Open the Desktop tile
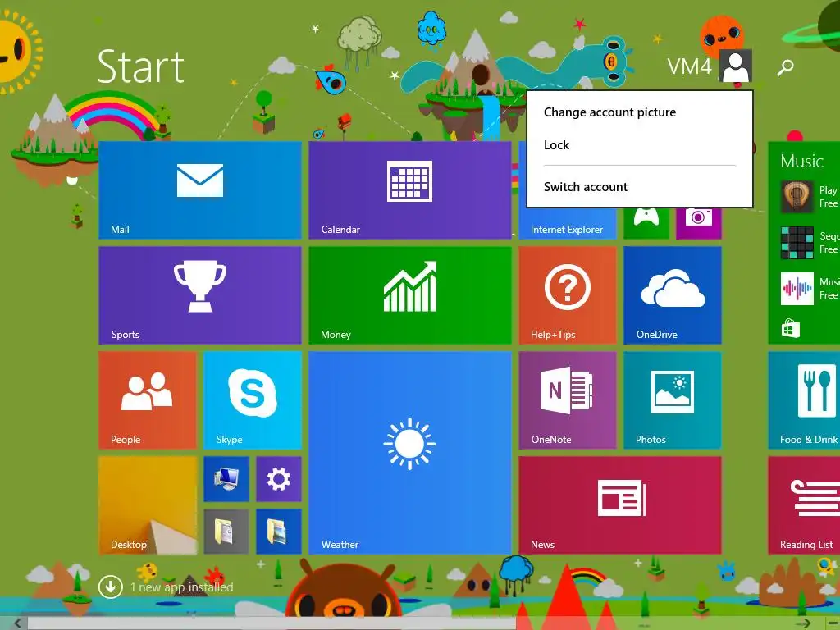Screen dimensions: 840x630 [x=148, y=505]
